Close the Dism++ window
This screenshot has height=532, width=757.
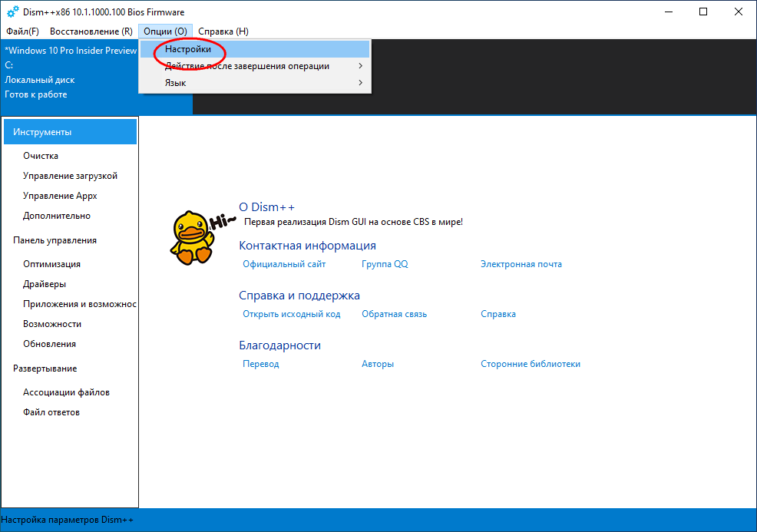click(739, 12)
